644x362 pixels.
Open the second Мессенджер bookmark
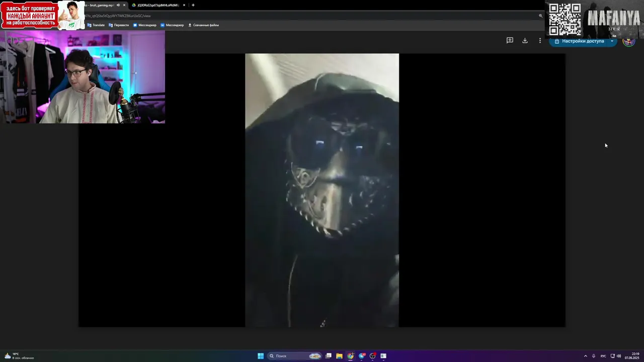(172, 25)
